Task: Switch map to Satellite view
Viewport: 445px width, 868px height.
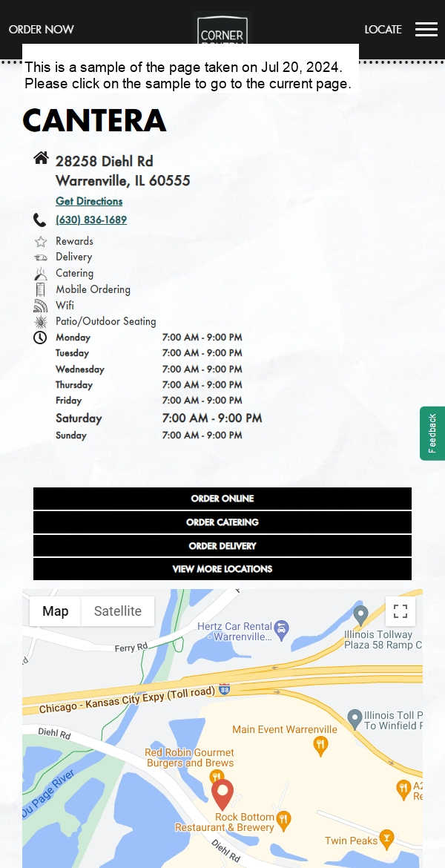Action: [x=117, y=611]
